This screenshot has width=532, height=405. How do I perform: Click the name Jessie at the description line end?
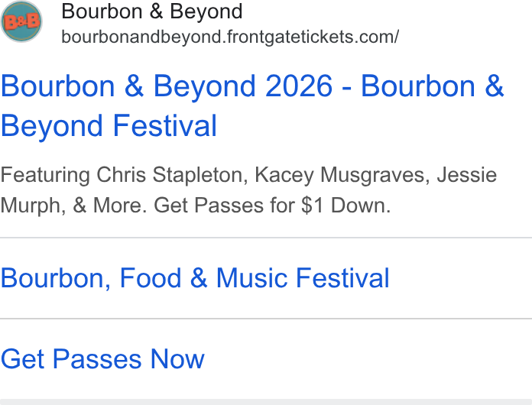[x=467, y=175]
